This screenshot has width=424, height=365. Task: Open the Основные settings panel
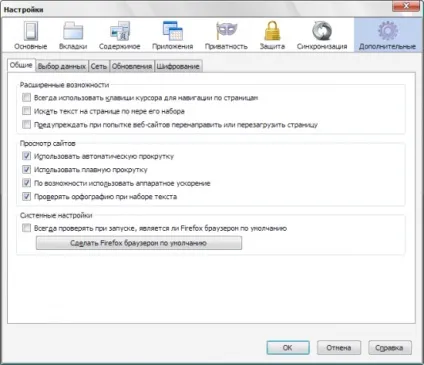click(31, 35)
